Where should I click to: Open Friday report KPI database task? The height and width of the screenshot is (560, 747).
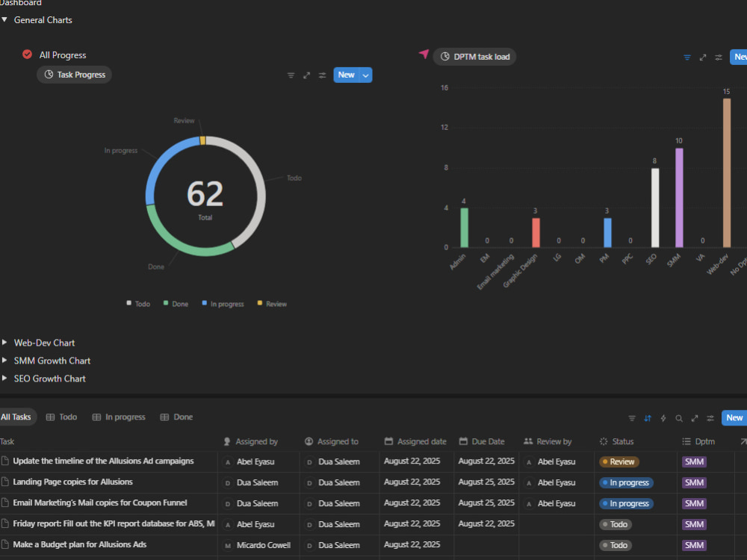click(114, 524)
